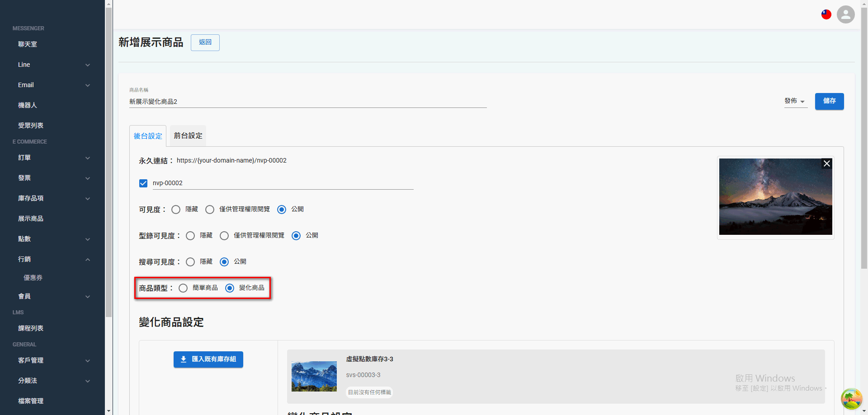The height and width of the screenshot is (415, 868).
Task: Set 型錄可見度 to 公開
Action: click(x=296, y=236)
